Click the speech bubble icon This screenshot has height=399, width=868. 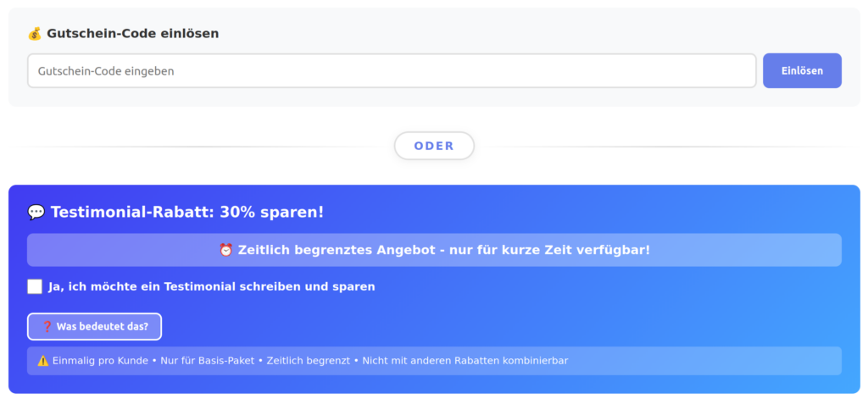tap(36, 212)
